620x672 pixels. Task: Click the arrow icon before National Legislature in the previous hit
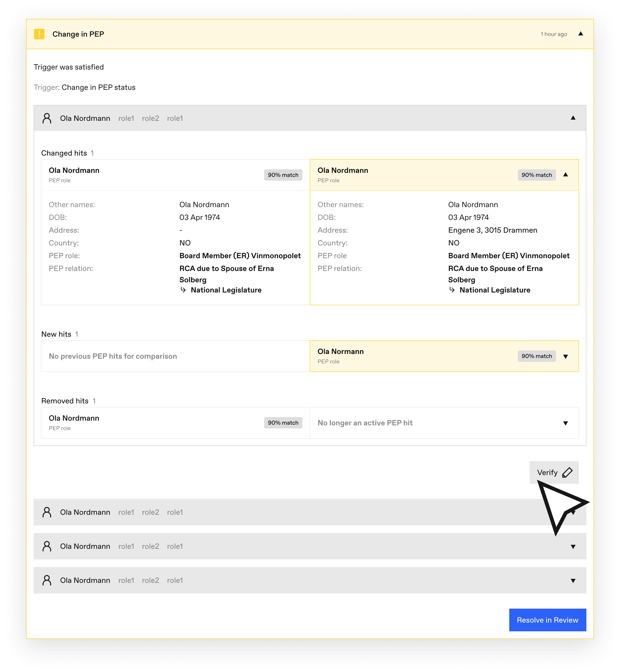click(x=183, y=290)
